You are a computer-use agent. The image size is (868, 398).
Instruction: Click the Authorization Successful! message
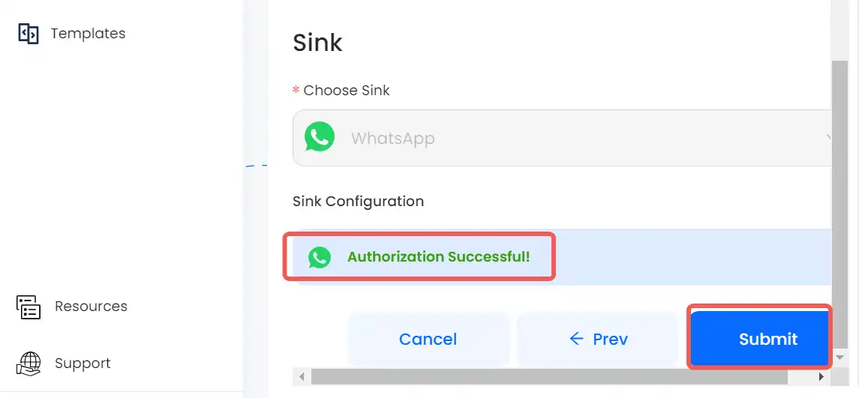(x=438, y=256)
